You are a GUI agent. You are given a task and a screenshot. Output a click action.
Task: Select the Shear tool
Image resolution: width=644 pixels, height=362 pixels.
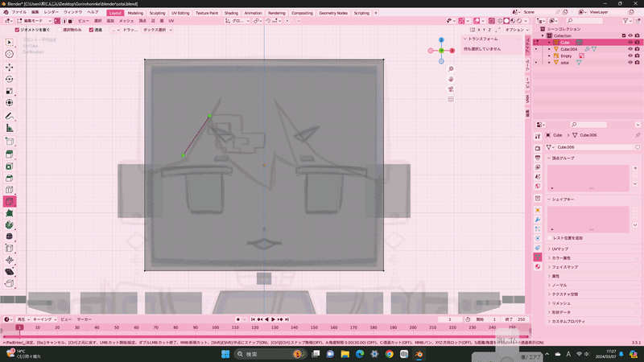(x=10, y=272)
